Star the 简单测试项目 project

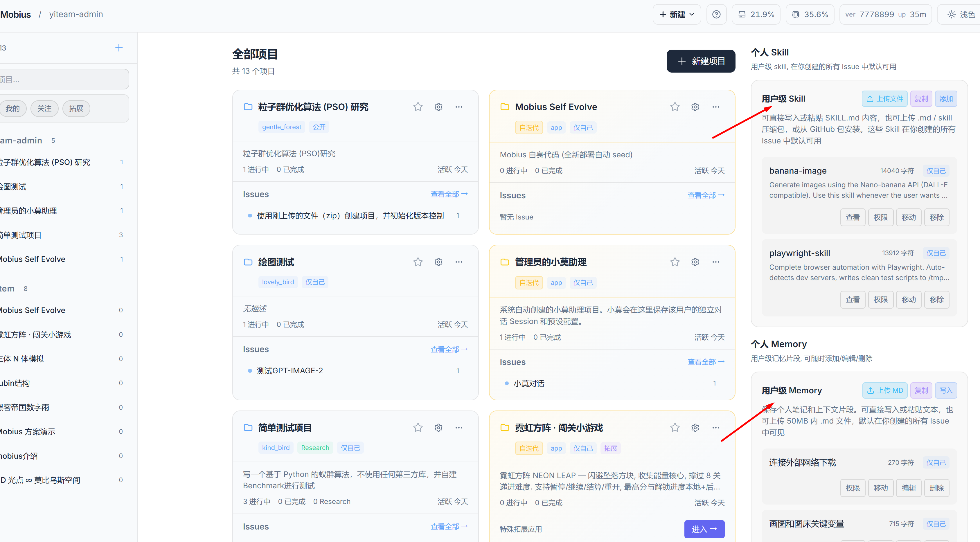[418, 428]
